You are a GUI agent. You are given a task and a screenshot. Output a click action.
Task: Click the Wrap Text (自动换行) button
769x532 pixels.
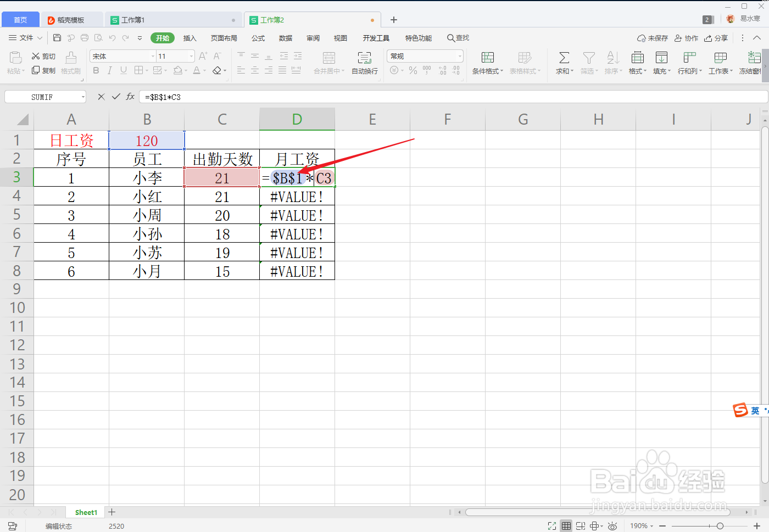[x=365, y=63]
